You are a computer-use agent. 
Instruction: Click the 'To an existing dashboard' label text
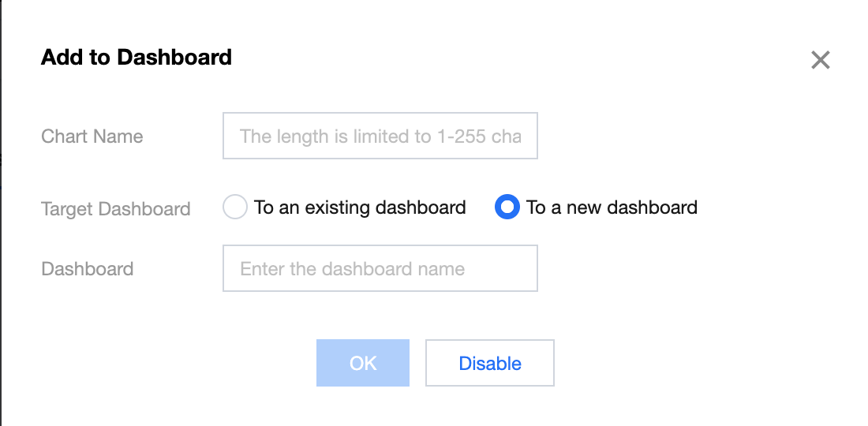coord(360,207)
